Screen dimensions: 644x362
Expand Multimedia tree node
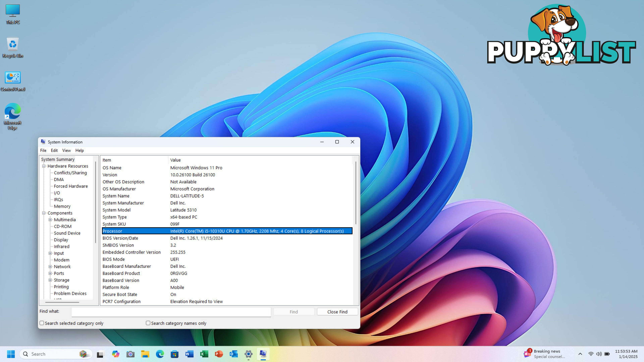point(50,220)
